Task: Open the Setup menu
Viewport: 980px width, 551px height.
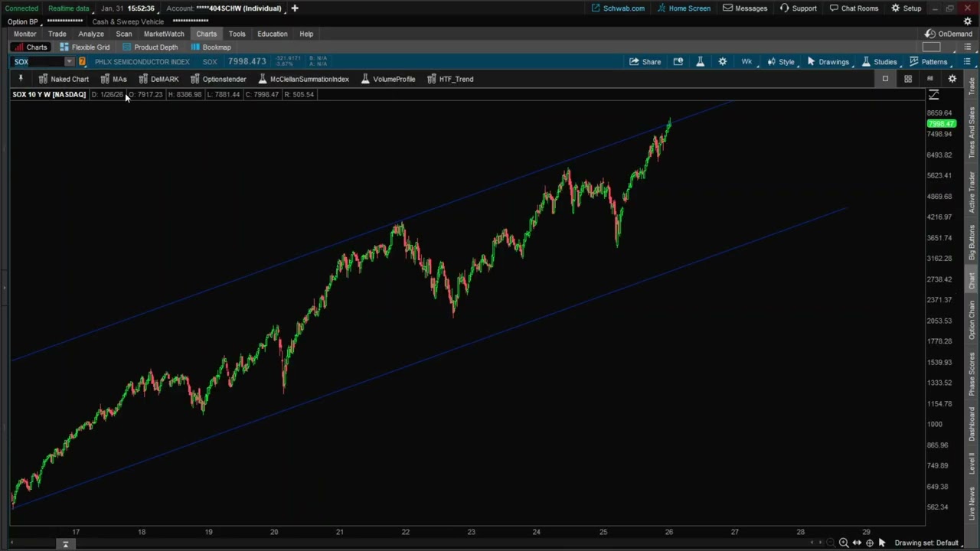Action: (x=906, y=8)
